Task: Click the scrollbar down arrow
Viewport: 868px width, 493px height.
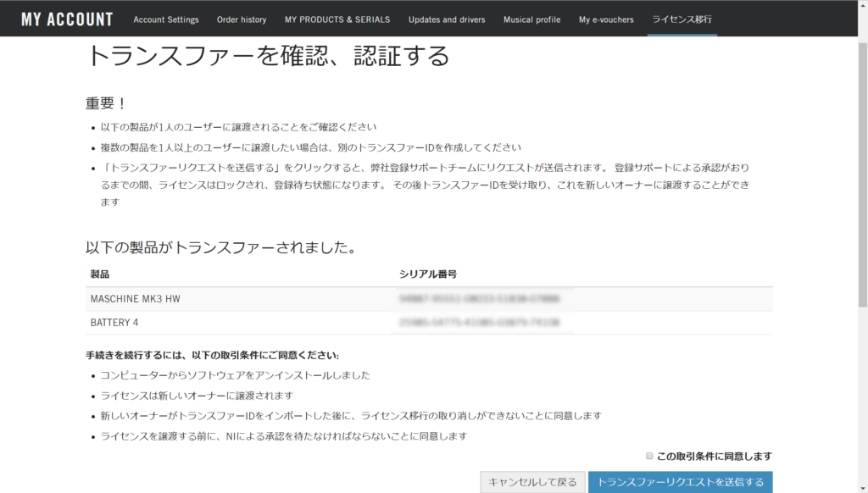Action: pyautogui.click(x=861, y=487)
